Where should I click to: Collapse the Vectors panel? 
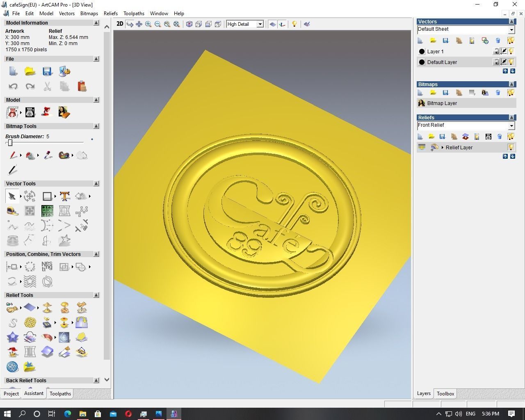(511, 21)
